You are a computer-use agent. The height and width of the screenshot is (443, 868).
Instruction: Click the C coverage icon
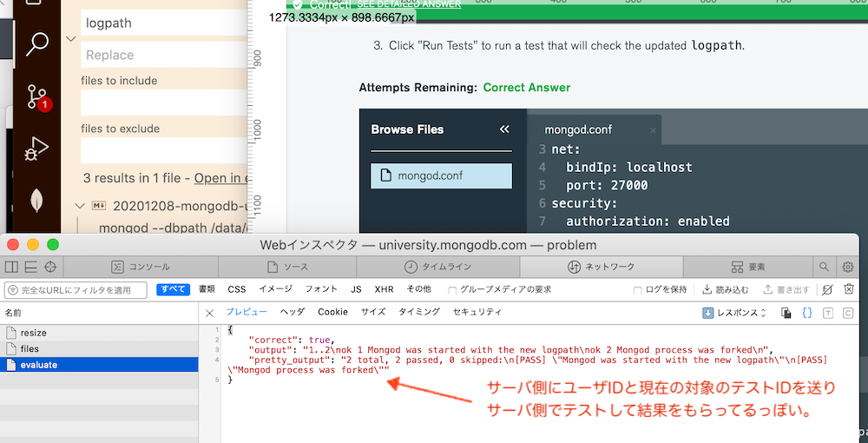click(x=847, y=313)
